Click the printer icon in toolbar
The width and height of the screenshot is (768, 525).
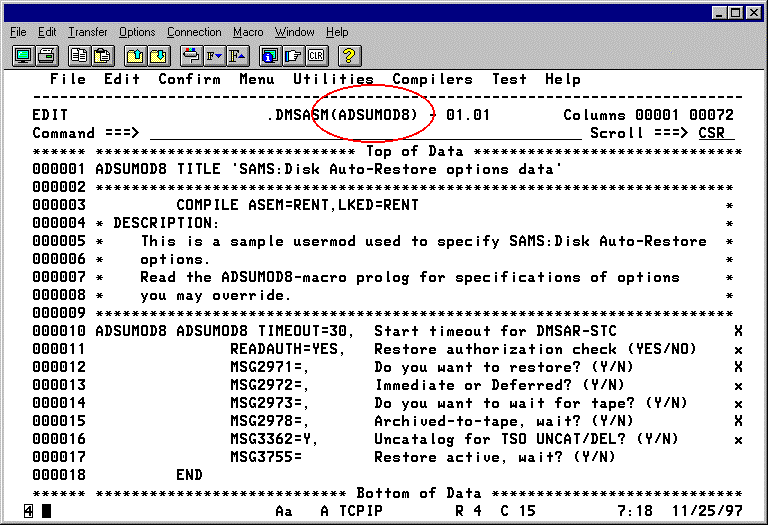click(x=47, y=55)
